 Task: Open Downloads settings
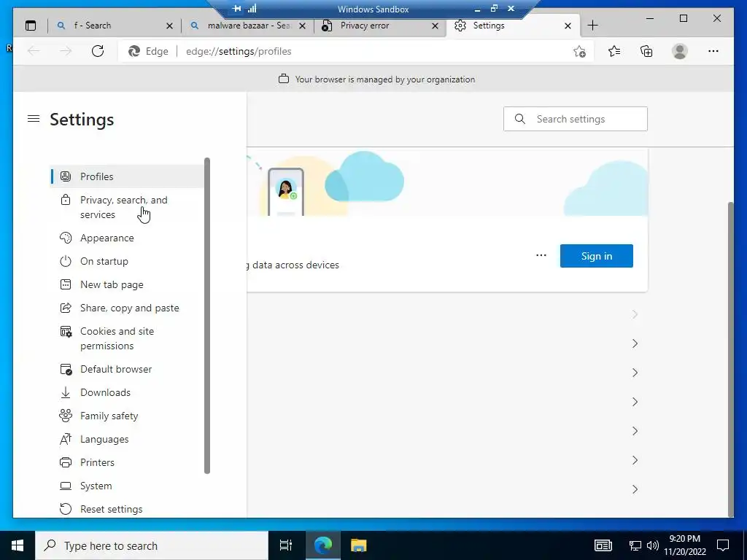click(x=127, y=392)
